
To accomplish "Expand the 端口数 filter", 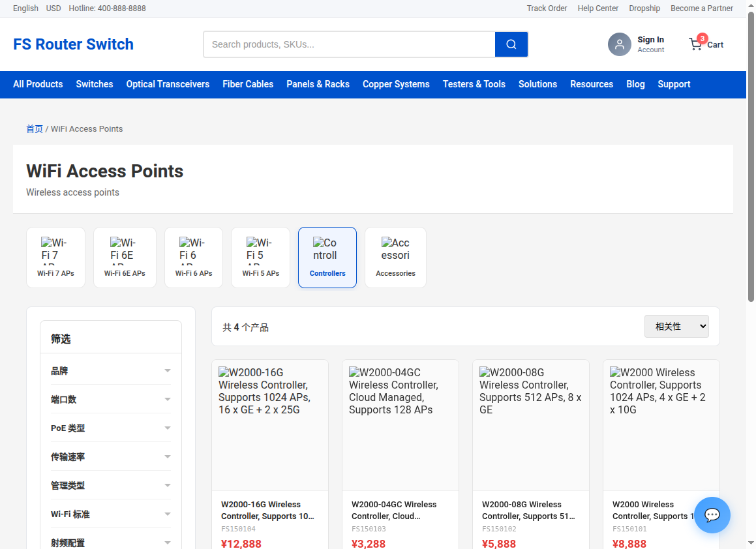I will point(111,399).
